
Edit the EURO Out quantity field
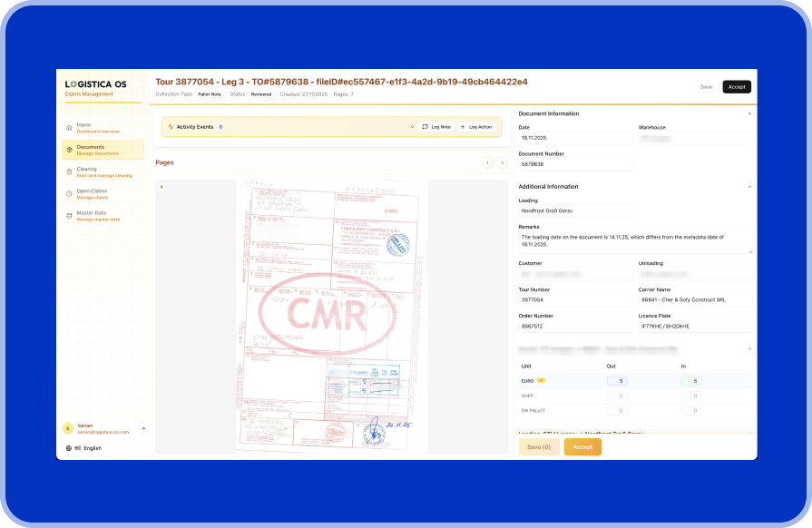pyautogui.click(x=617, y=381)
